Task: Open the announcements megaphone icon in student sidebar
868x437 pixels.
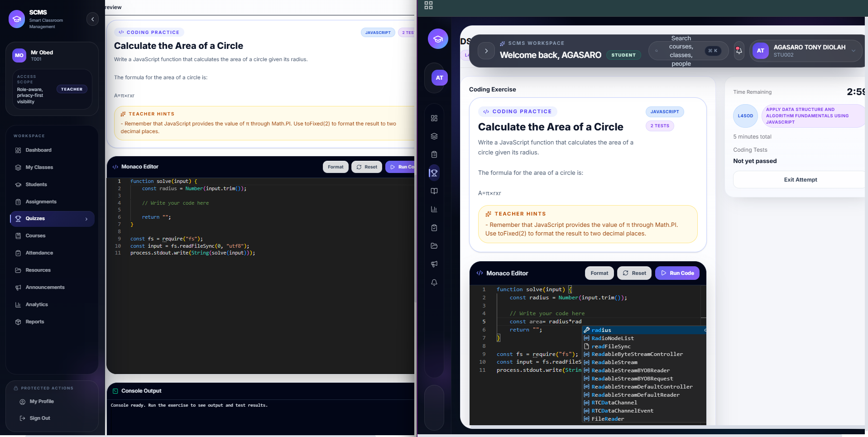Action: [x=434, y=264]
